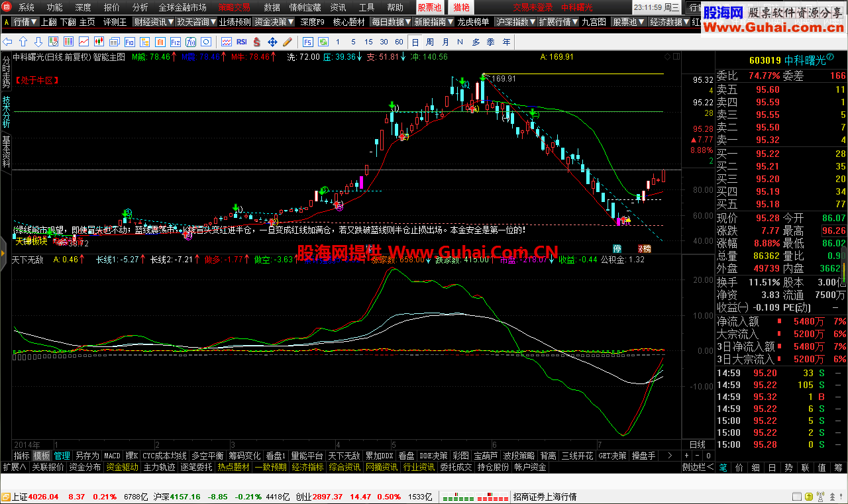Switch to the 天下无敌 indicator tab
The height and width of the screenshot is (504, 848).
tap(344, 456)
